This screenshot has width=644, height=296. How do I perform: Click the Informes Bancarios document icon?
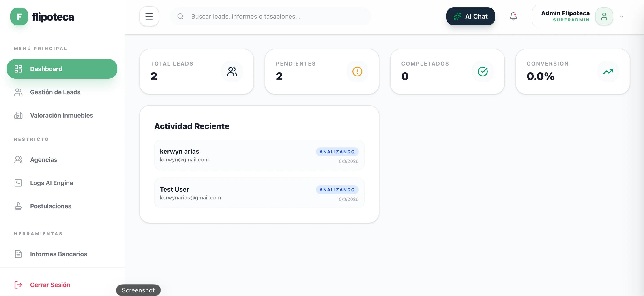coord(18,254)
